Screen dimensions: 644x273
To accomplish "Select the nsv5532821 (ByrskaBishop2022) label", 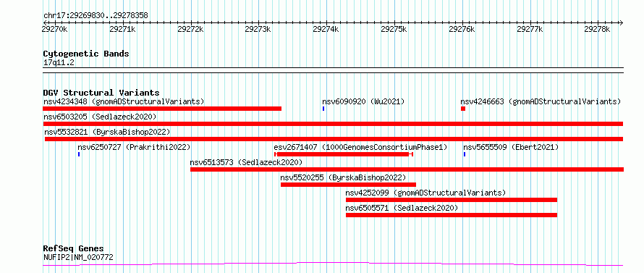I will pyautogui.click(x=107, y=132).
